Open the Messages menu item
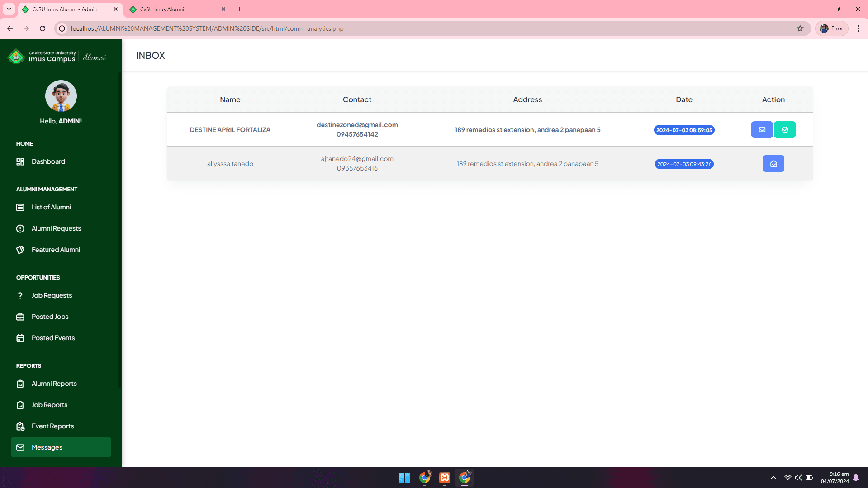This screenshot has width=868, height=488. [61, 447]
